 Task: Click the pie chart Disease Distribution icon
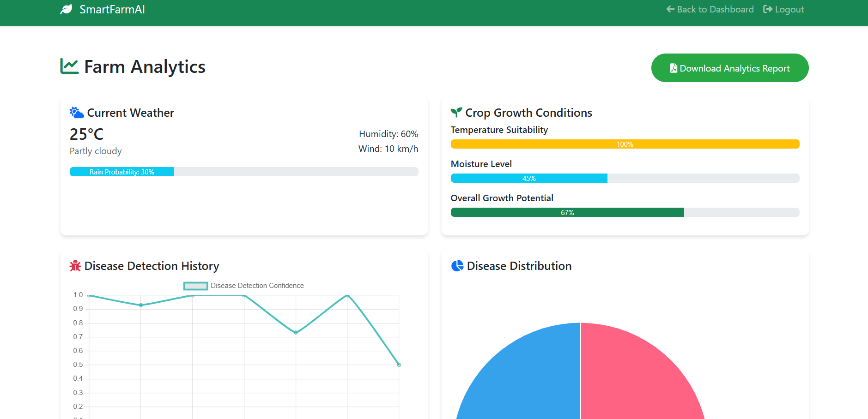click(457, 266)
